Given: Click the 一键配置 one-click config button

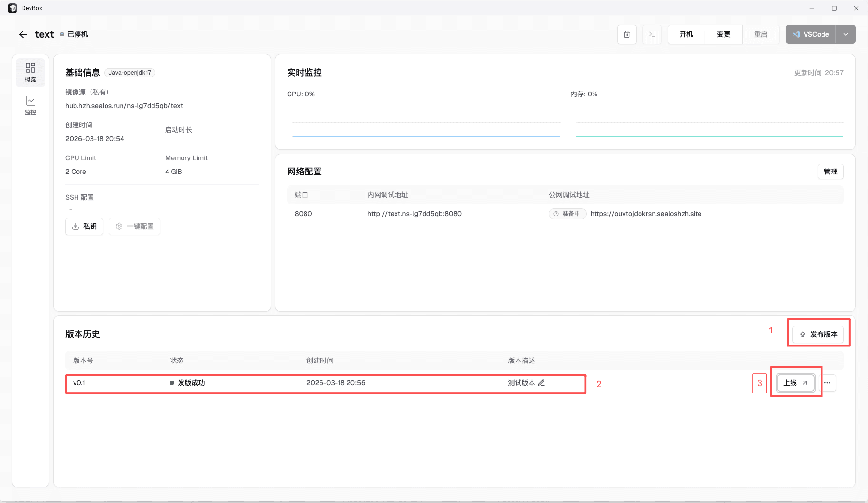Looking at the screenshot, I should [x=135, y=226].
